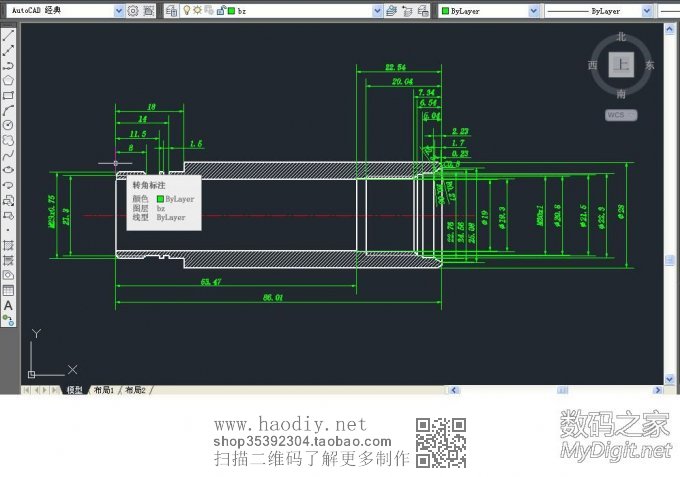Click the 86.01 overall length dimension

click(273, 298)
